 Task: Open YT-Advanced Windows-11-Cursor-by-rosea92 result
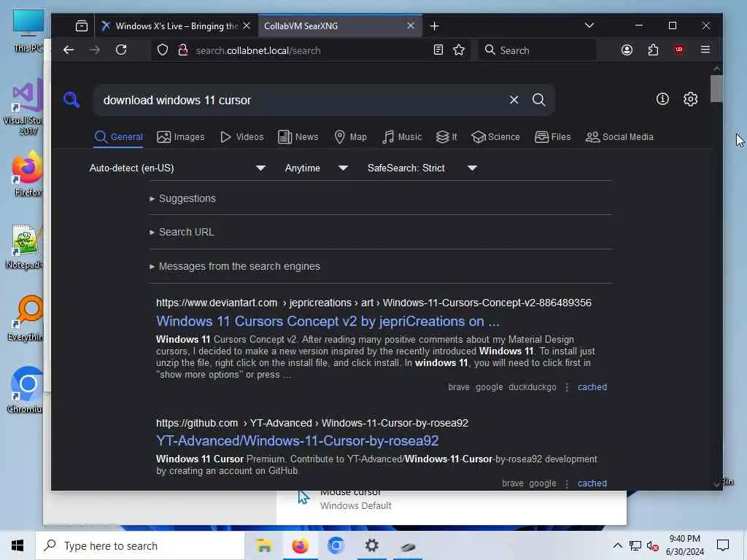[298, 441]
